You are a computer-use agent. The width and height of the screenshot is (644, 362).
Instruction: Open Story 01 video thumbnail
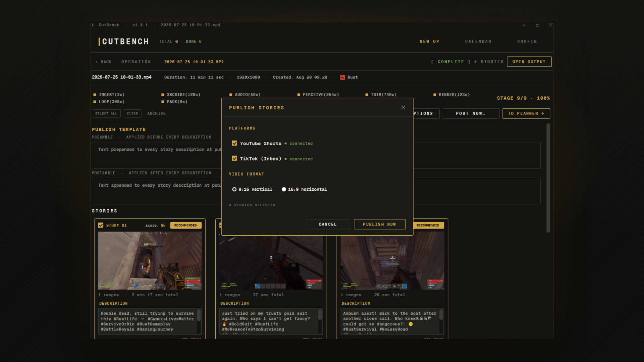pyautogui.click(x=150, y=261)
